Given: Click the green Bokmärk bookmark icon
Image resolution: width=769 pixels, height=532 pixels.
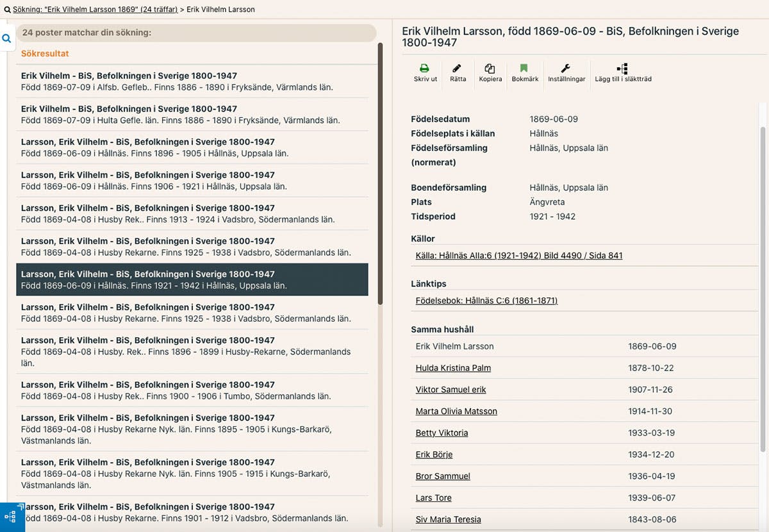Looking at the screenshot, I should [x=524, y=69].
